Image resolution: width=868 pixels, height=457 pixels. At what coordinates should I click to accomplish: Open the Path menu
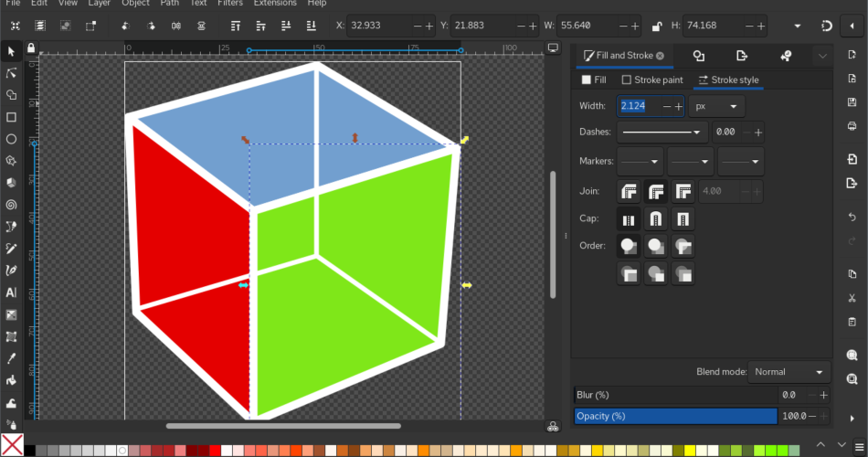point(169,4)
